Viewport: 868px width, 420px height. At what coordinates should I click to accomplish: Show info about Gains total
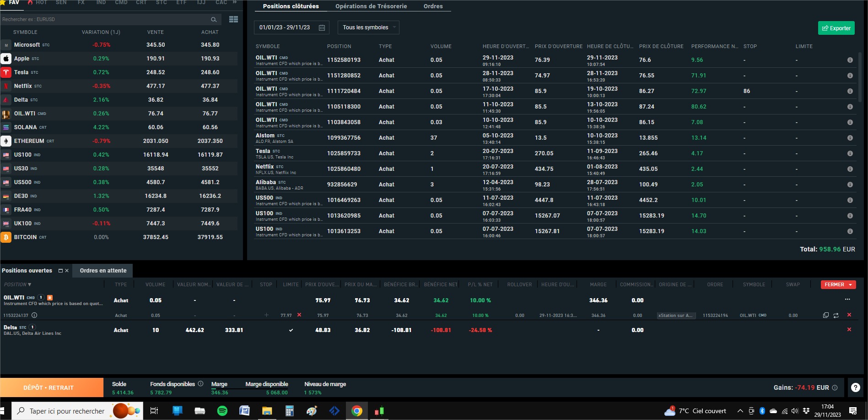click(x=835, y=387)
